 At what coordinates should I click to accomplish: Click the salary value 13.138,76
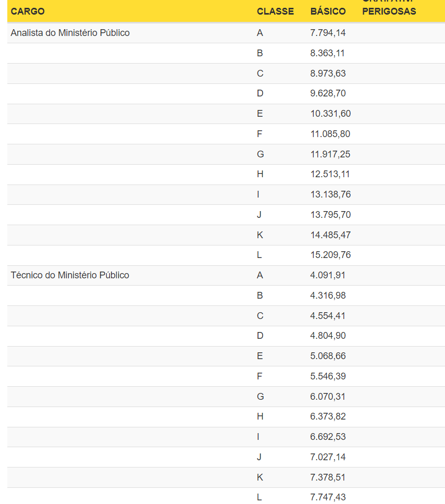coord(330,194)
